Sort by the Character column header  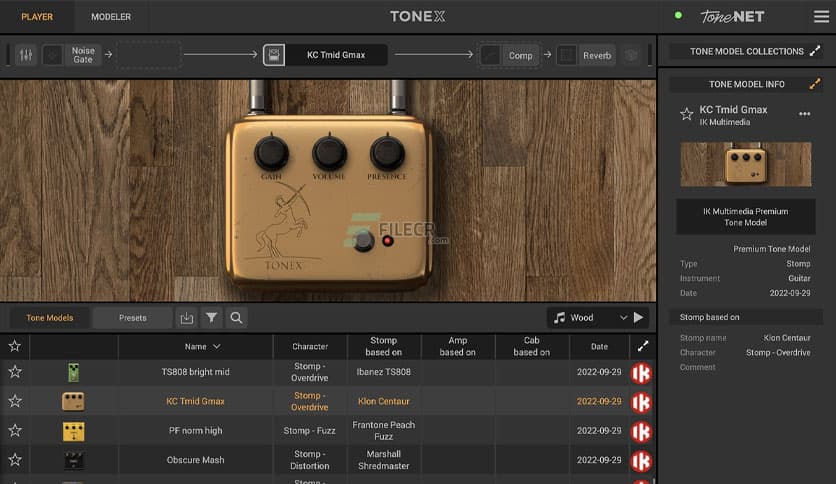tap(310, 346)
